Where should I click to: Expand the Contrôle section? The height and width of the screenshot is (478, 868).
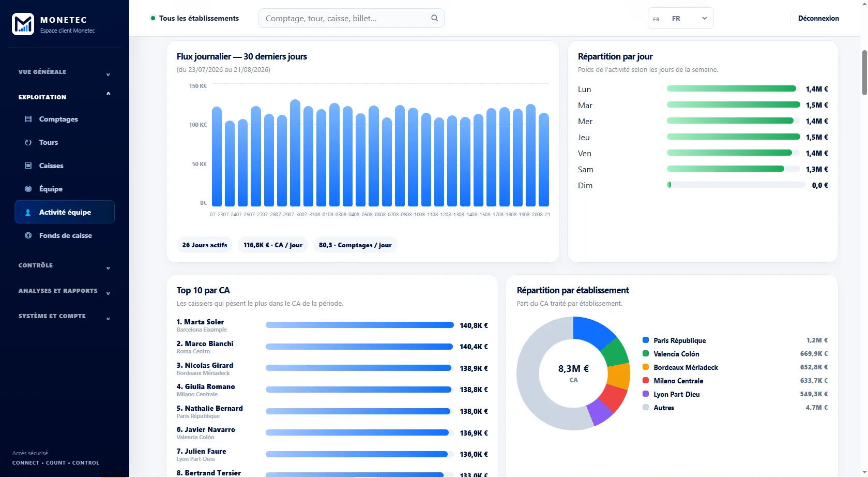coord(65,265)
